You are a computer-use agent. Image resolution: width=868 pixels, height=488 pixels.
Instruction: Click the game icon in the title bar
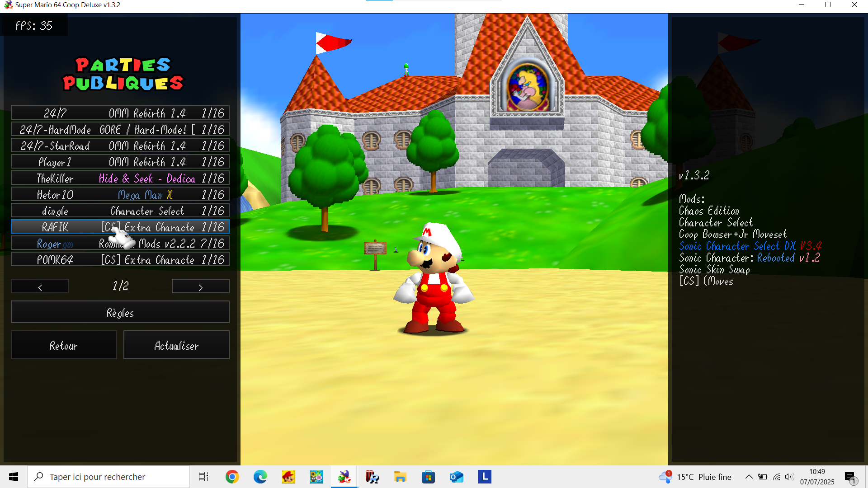click(8, 5)
